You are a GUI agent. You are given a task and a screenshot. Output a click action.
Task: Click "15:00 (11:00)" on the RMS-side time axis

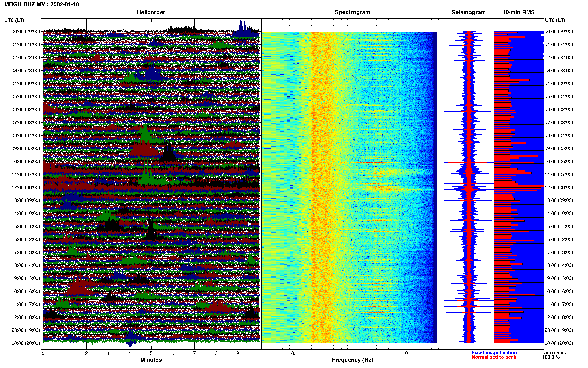point(559,226)
